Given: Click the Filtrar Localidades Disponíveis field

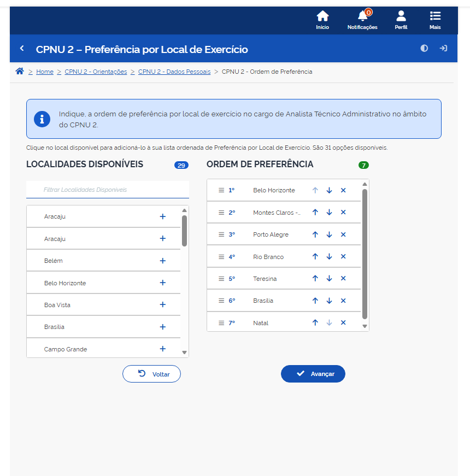Looking at the screenshot, I should pos(108,190).
